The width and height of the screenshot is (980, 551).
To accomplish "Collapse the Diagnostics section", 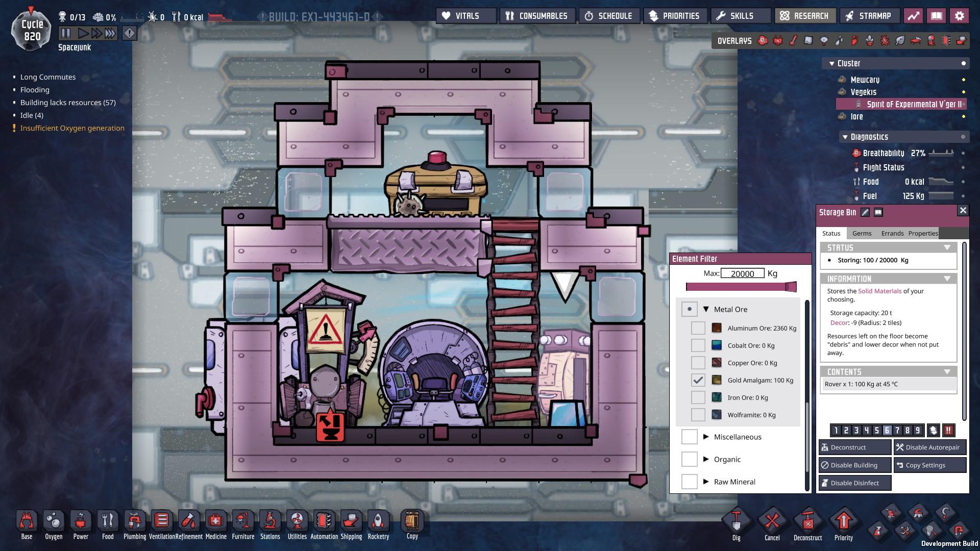I will (845, 137).
